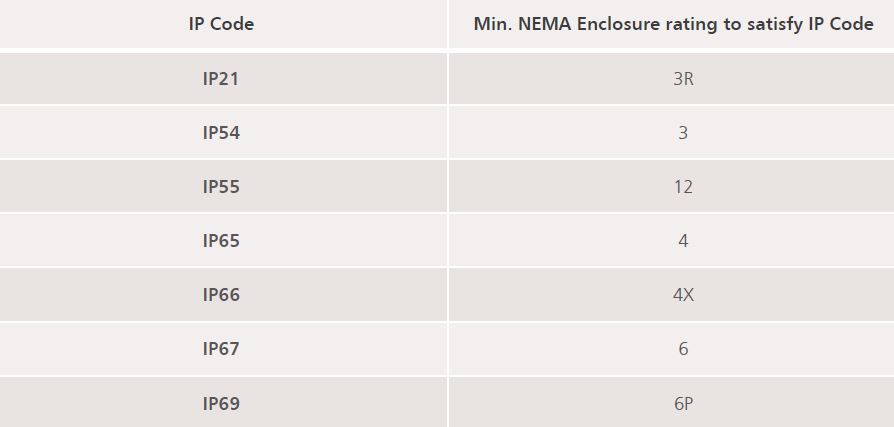Choose the IP65 code cell
Image resolution: width=894 pixels, height=427 pixels.
coord(221,241)
